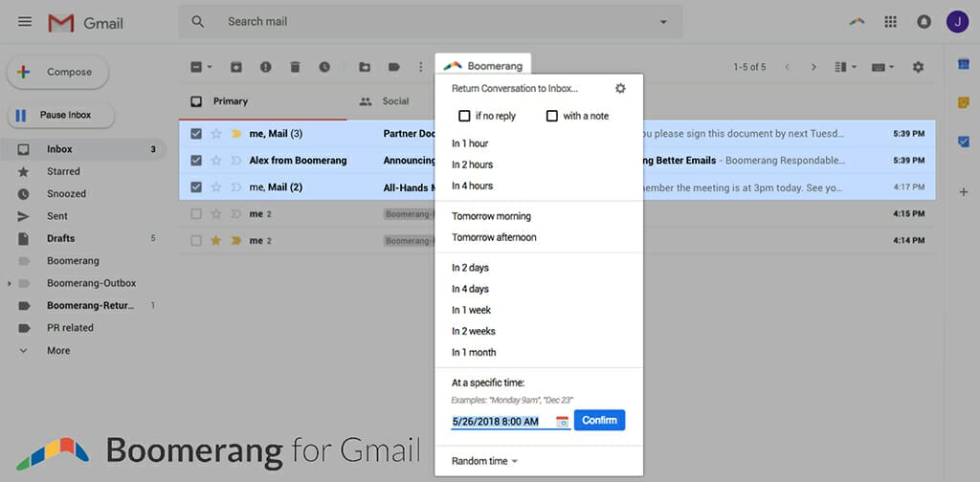
Task: Open the More options three-dot menu
Action: pyautogui.click(x=421, y=67)
